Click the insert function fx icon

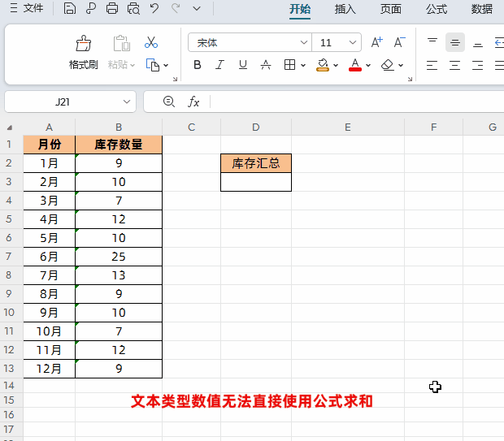coord(193,102)
